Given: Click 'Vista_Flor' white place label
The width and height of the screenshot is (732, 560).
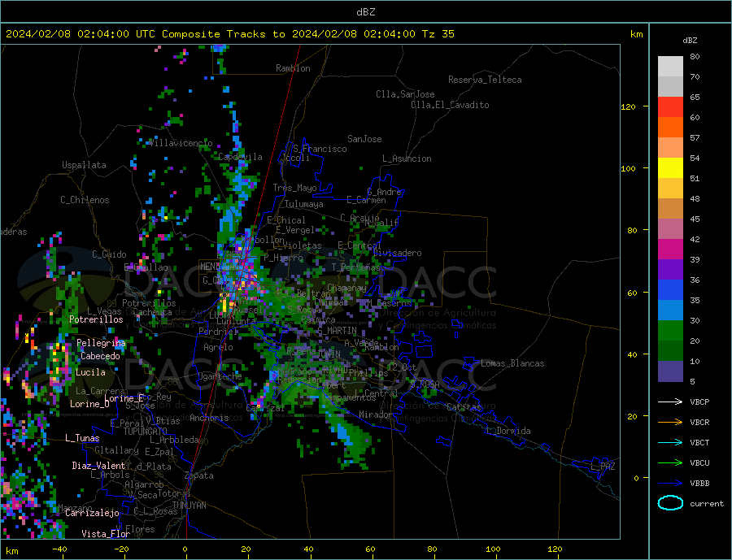Looking at the screenshot, I should (x=106, y=534).
